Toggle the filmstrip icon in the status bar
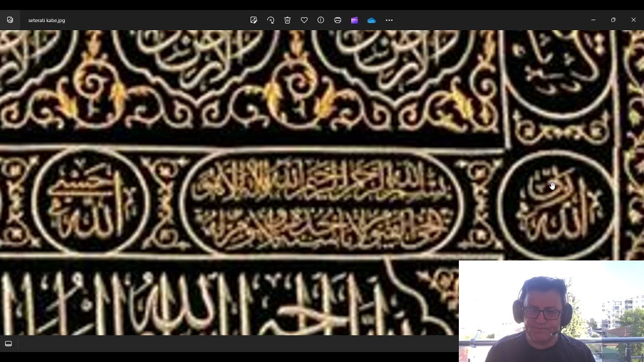 click(9, 344)
